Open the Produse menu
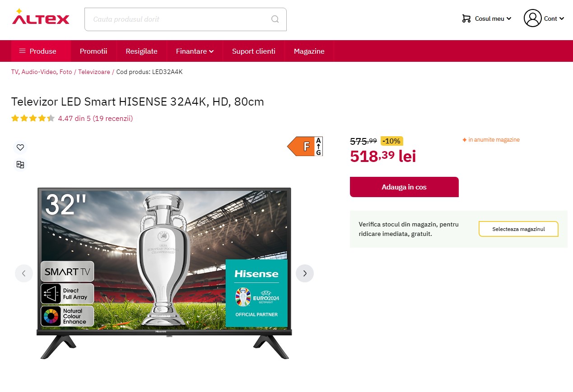 point(41,51)
